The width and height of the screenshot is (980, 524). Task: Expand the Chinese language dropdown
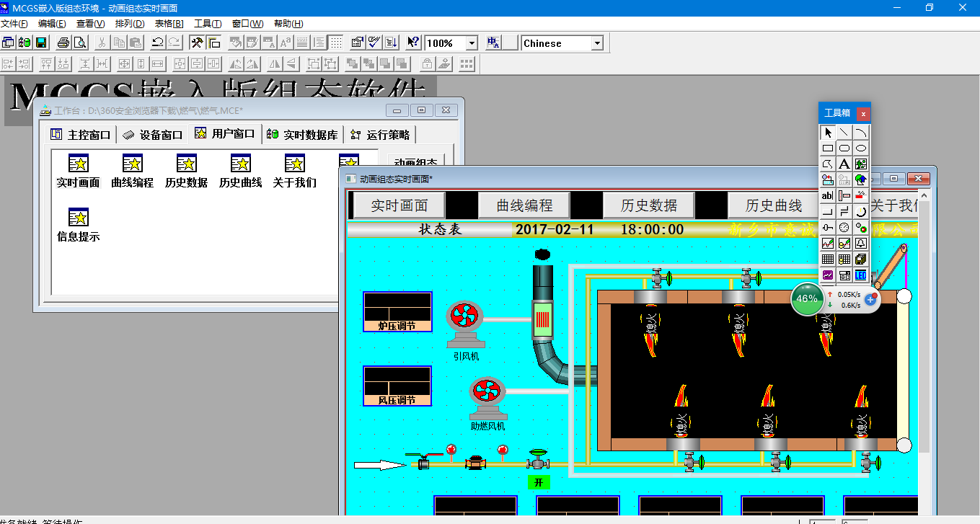(x=597, y=43)
